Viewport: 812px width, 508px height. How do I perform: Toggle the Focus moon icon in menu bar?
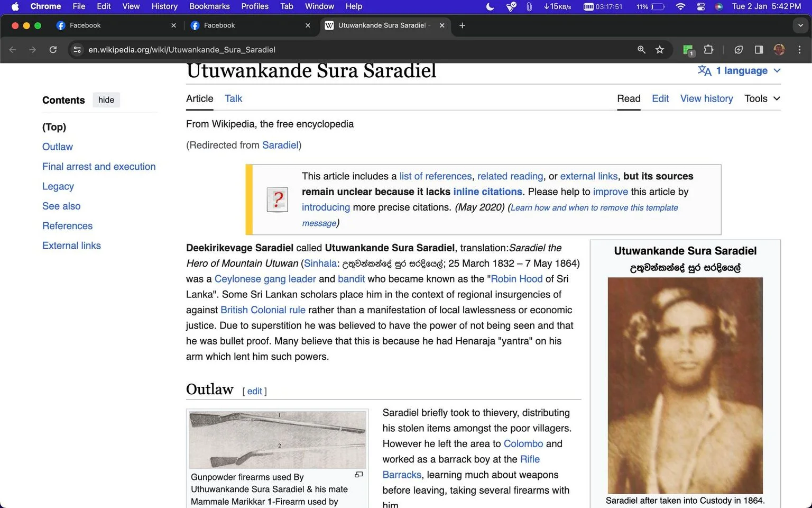pos(490,6)
